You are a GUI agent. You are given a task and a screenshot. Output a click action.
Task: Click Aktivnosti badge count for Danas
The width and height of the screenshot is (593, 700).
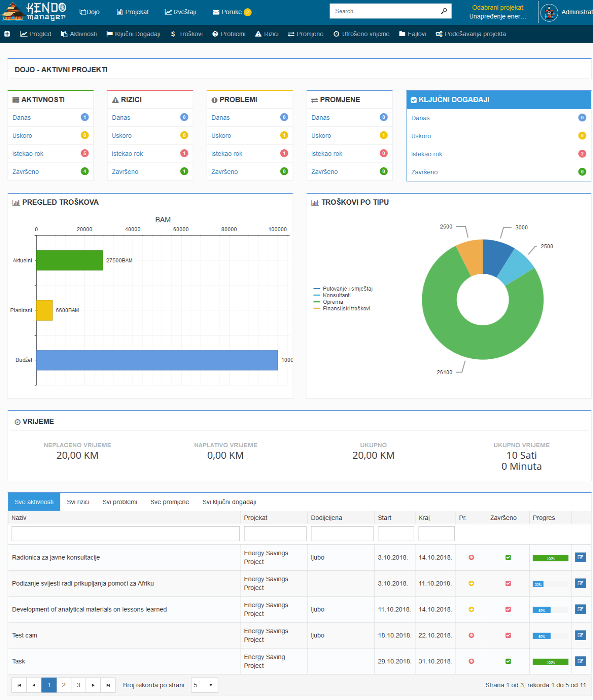pos(85,117)
